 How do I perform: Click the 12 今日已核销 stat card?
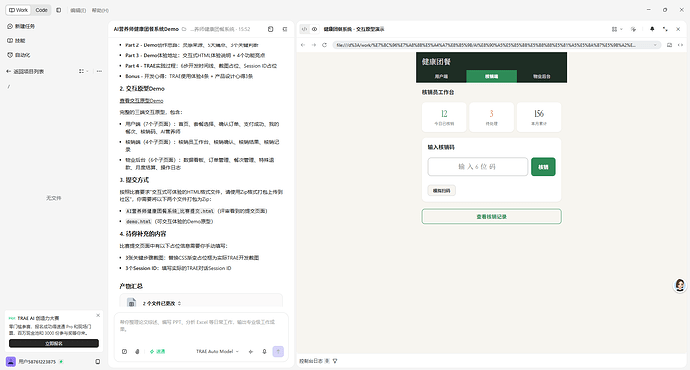click(x=444, y=117)
